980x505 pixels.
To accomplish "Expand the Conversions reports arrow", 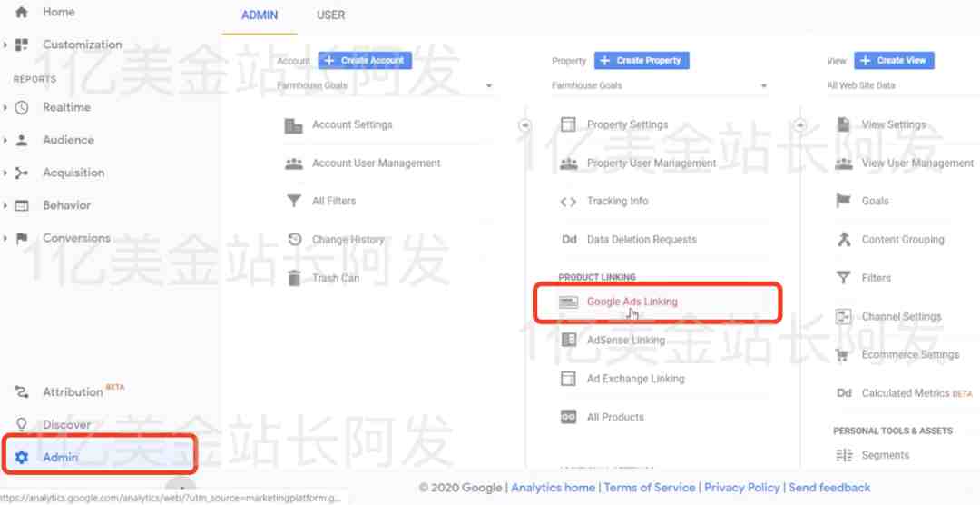I will pos(5,238).
